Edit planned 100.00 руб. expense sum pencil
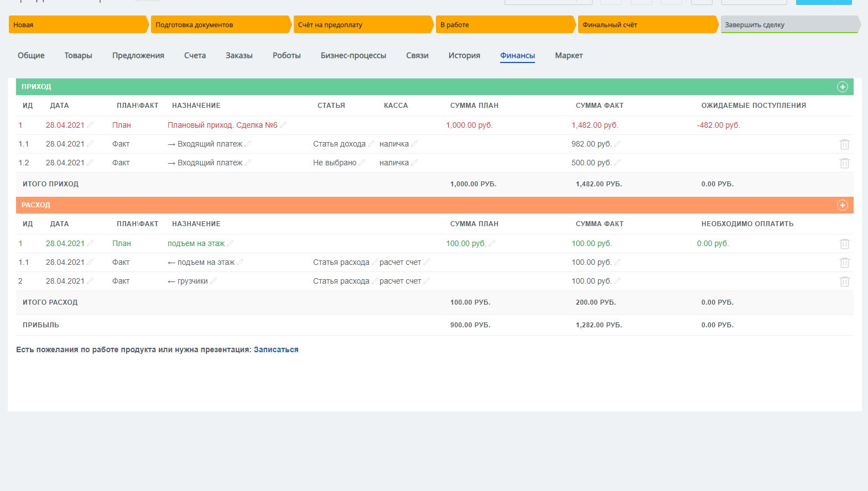The height and width of the screenshot is (491, 868). point(492,244)
